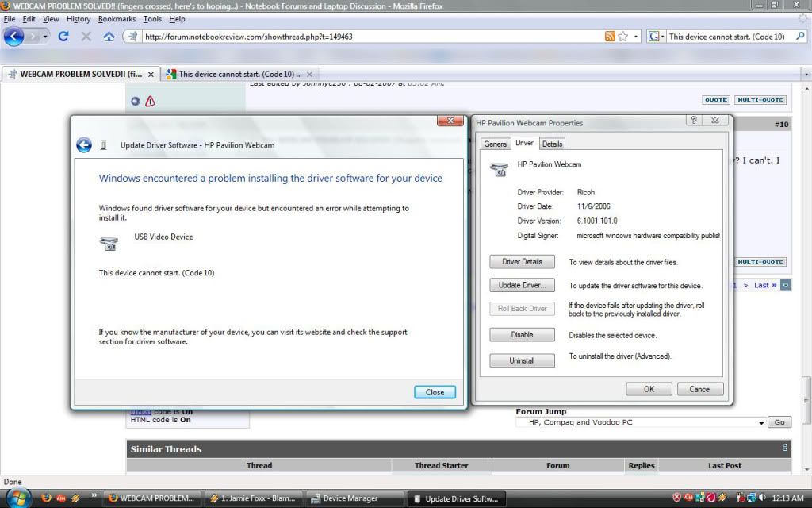Open the search engine selector dropdown
This screenshot has width=812, height=508.
pyautogui.click(x=662, y=37)
